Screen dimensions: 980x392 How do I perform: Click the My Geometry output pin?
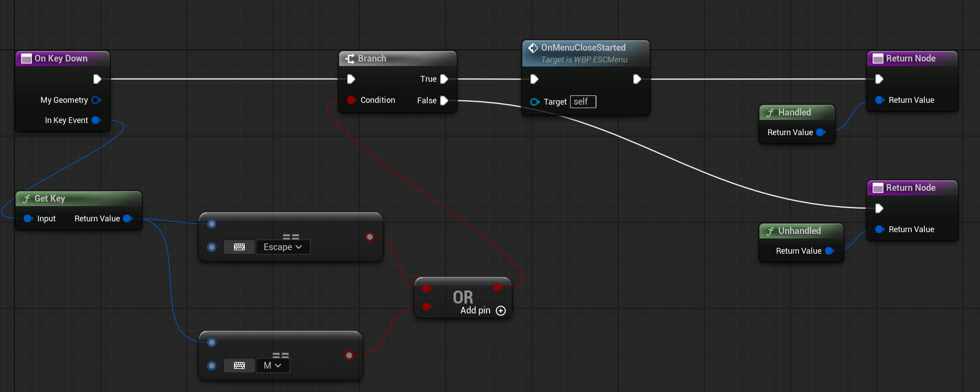[x=96, y=100]
